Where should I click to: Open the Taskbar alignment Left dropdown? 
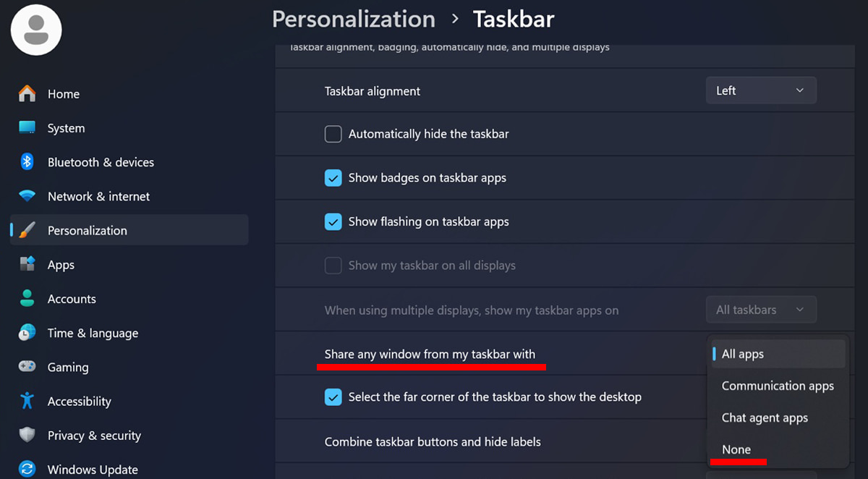click(x=761, y=90)
